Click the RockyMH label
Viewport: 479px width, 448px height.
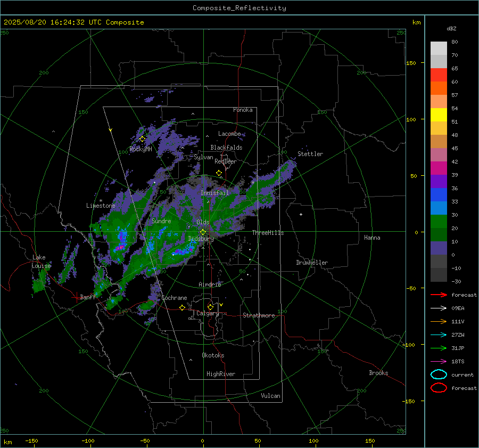[x=141, y=149]
